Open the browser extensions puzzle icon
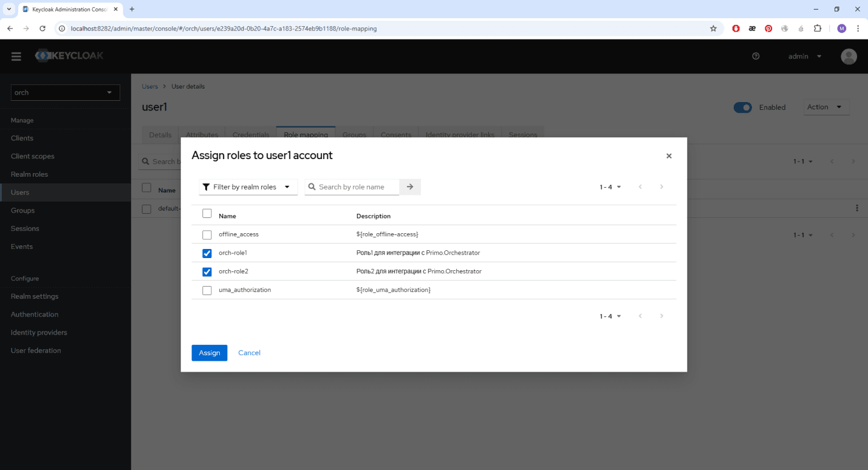 tap(817, 29)
